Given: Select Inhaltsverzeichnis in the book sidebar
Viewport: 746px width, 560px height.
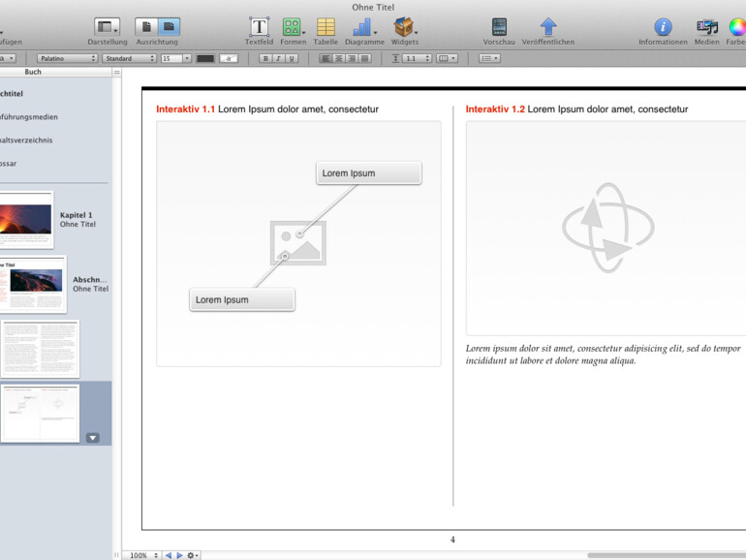Looking at the screenshot, I should click(27, 140).
